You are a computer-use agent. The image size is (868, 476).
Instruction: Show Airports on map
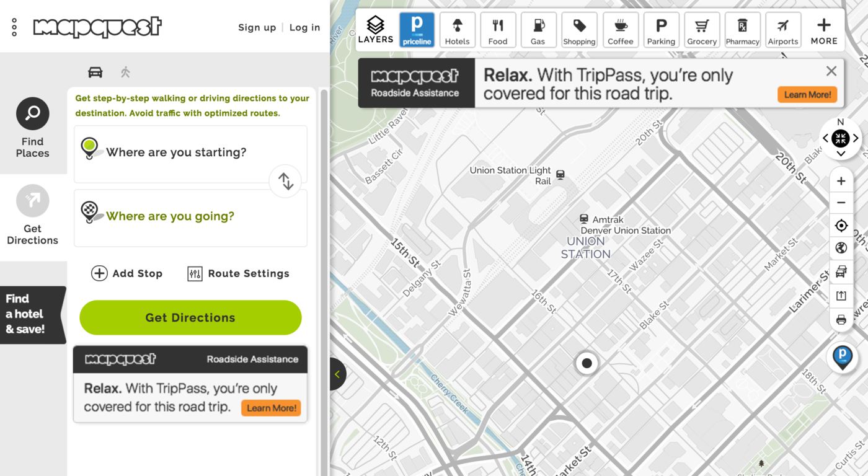[x=783, y=30]
